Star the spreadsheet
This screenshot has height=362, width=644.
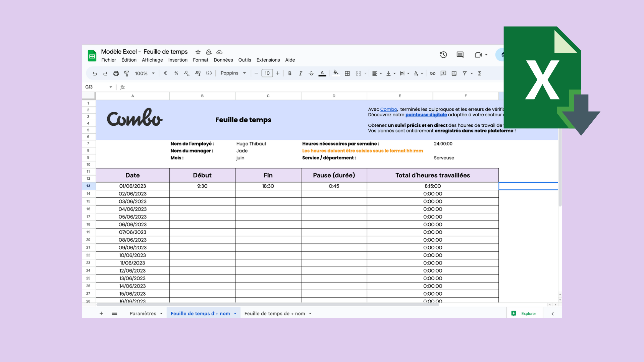point(198,52)
